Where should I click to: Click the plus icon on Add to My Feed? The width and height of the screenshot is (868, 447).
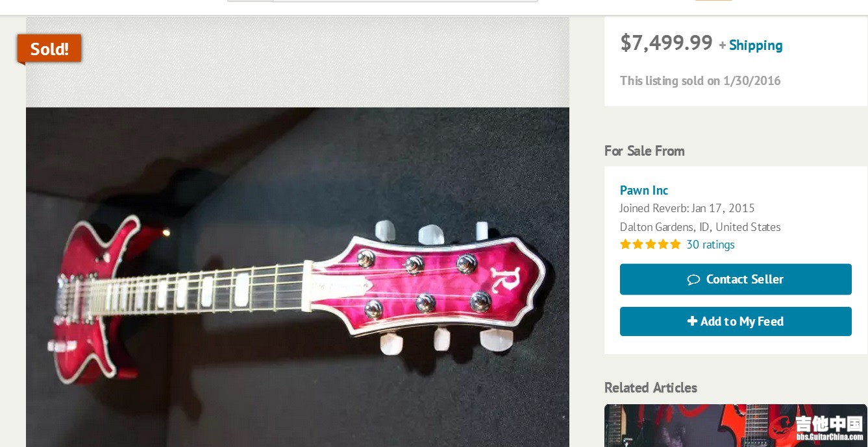[692, 321]
